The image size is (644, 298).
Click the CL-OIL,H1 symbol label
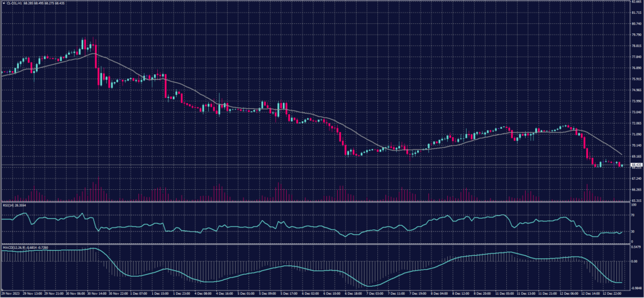(x=14, y=3)
